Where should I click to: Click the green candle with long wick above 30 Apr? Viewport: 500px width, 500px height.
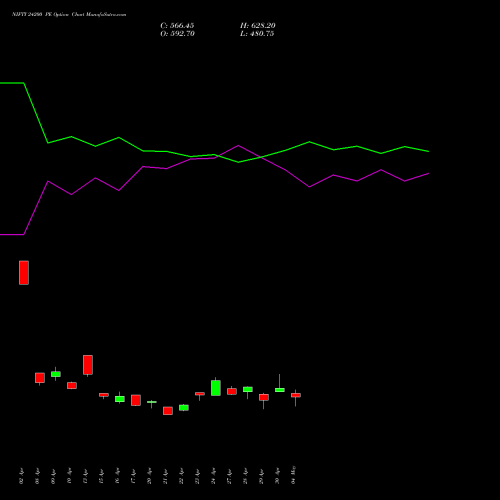pyautogui.click(x=280, y=390)
